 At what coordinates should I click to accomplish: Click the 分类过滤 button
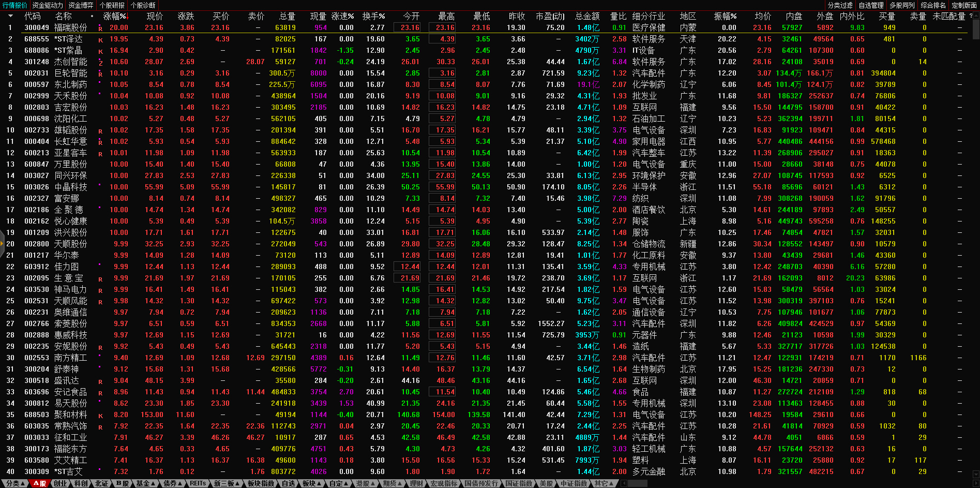(840, 5)
